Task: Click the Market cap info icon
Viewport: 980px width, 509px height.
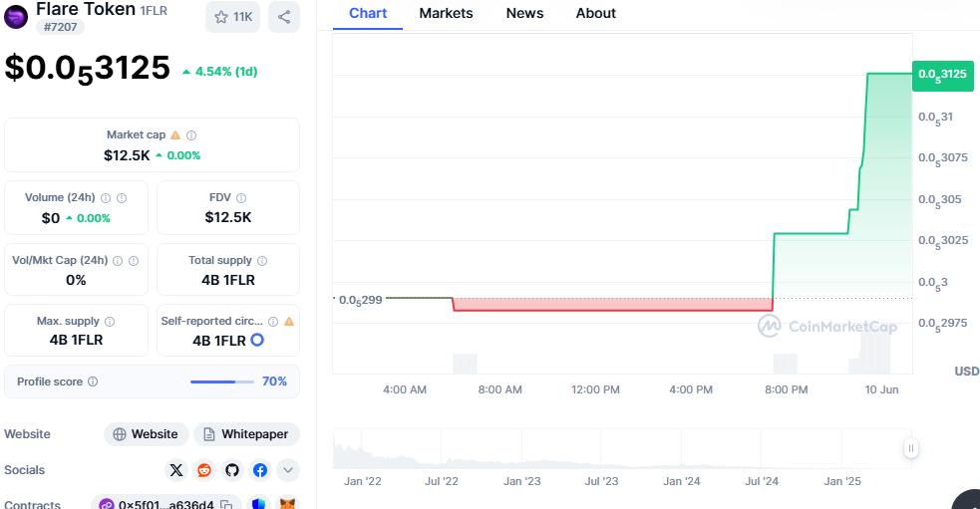Action: pyautogui.click(x=191, y=135)
